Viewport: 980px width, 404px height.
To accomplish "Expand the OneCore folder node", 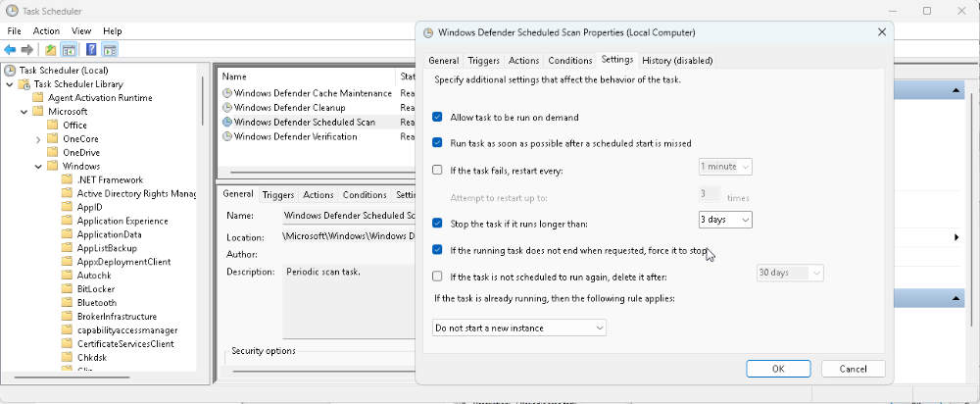I will coord(39,139).
